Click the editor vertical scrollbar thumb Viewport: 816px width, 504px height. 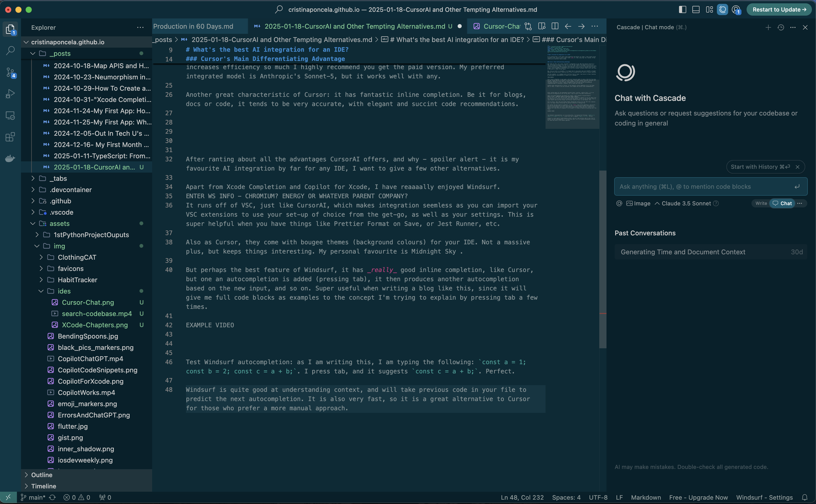pos(603,259)
